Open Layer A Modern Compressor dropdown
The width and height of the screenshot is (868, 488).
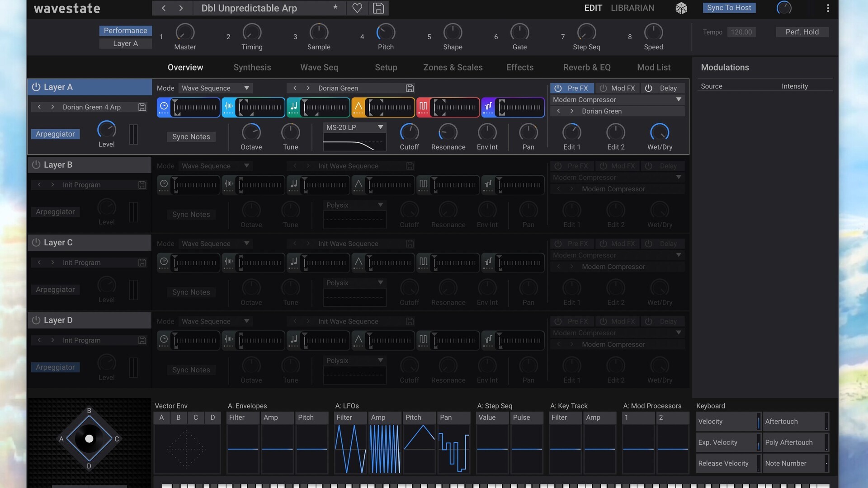[617, 99]
